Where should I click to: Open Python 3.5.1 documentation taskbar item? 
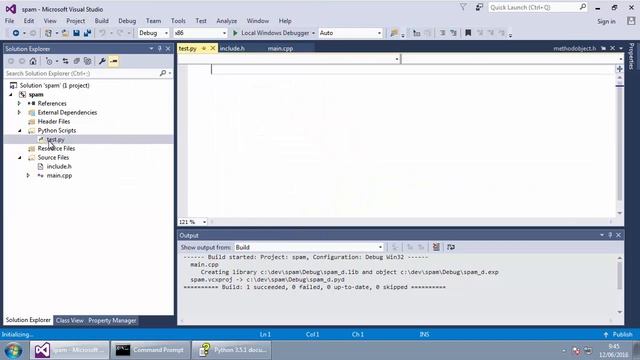(231, 350)
